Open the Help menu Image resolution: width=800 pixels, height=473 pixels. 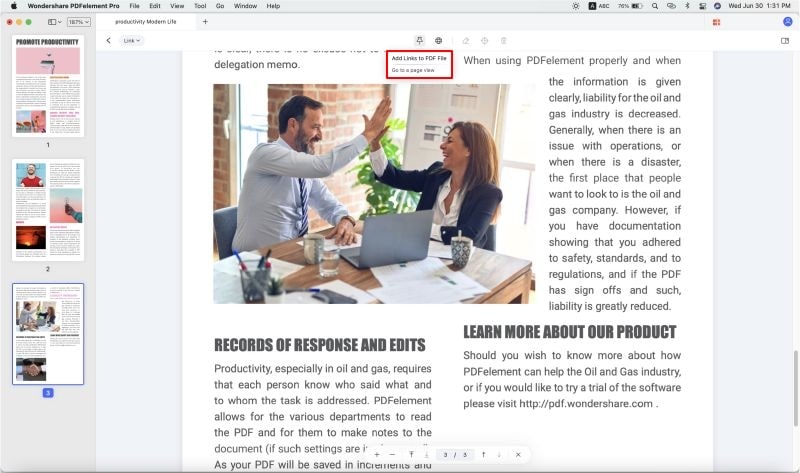click(273, 6)
